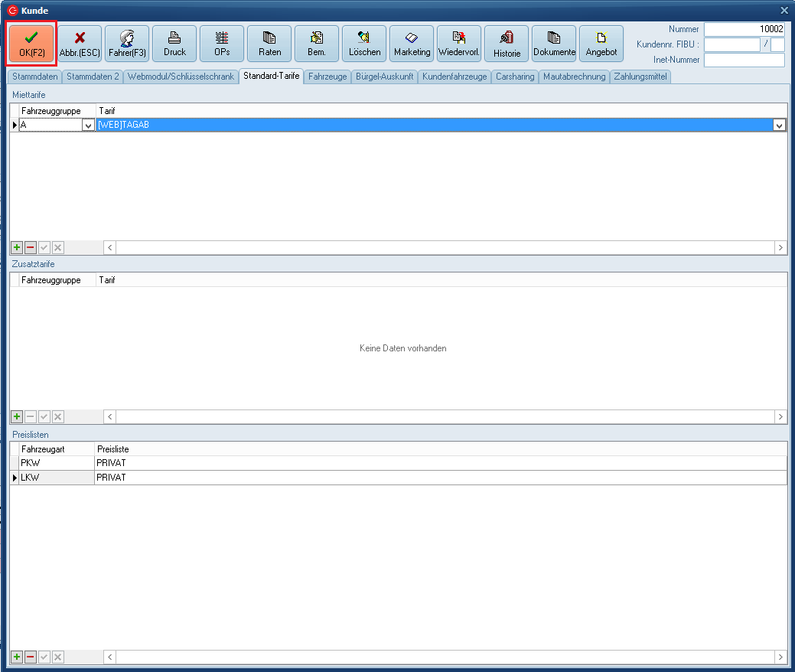Open the Fahrer (F3) driver dialog
Image resolution: width=795 pixels, height=672 pixels.
pos(127,44)
